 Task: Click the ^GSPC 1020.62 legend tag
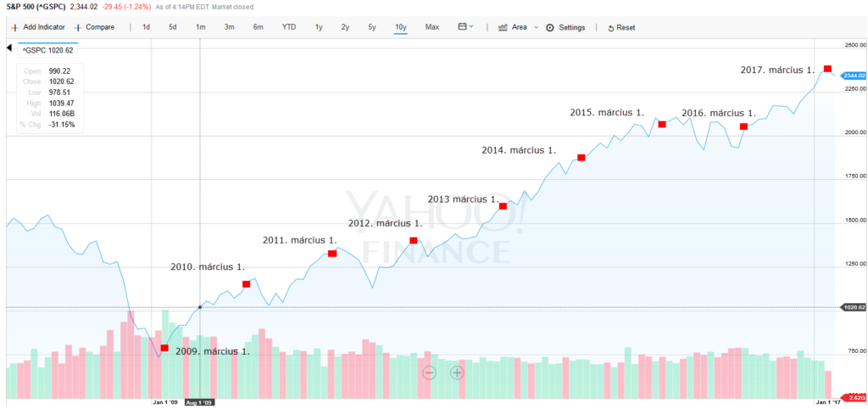[x=47, y=50]
